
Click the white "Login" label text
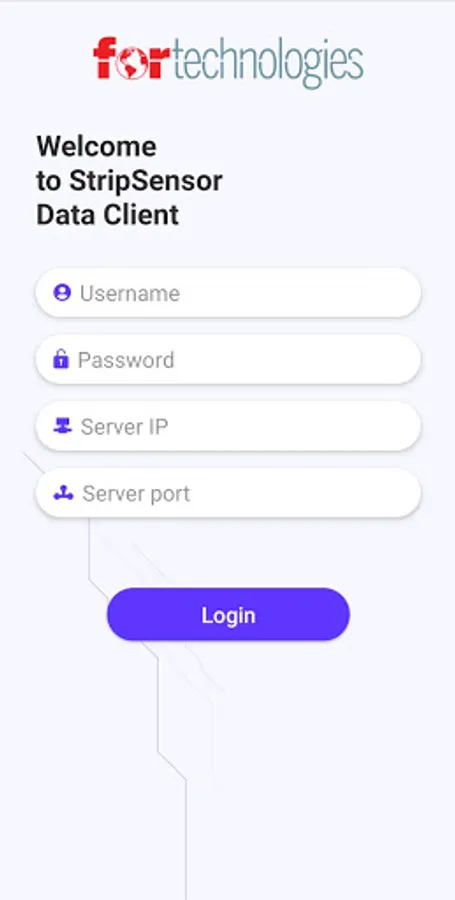click(x=228, y=615)
